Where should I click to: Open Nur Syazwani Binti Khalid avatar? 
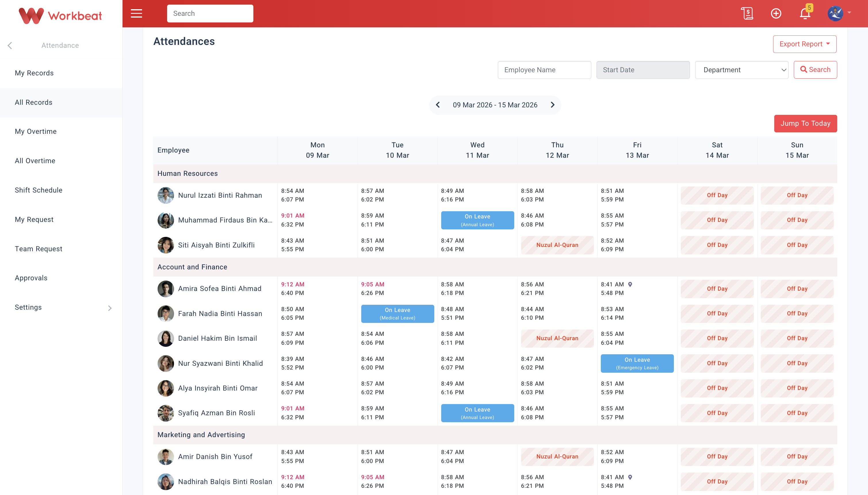coord(166,363)
